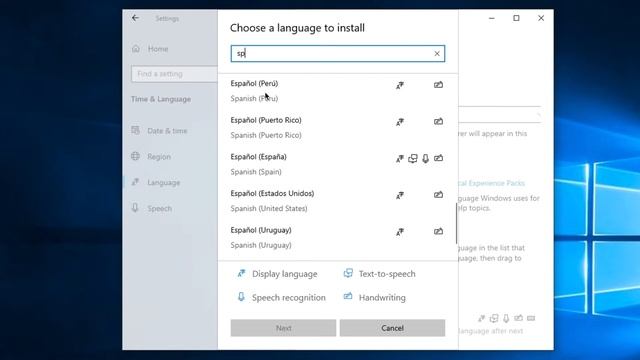The height and width of the screenshot is (360, 640).
Task: Minimize the Settings window
Action: (492, 18)
